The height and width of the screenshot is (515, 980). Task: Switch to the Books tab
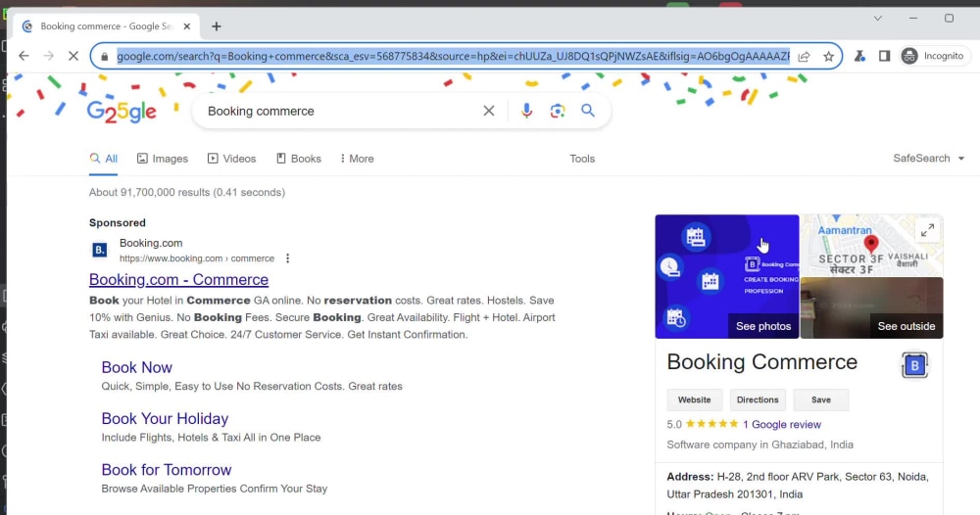point(299,159)
